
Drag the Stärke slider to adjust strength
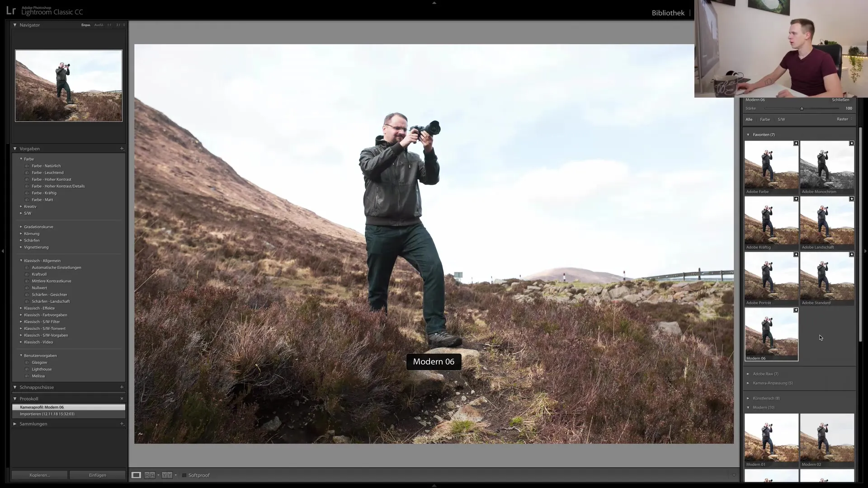[801, 108]
